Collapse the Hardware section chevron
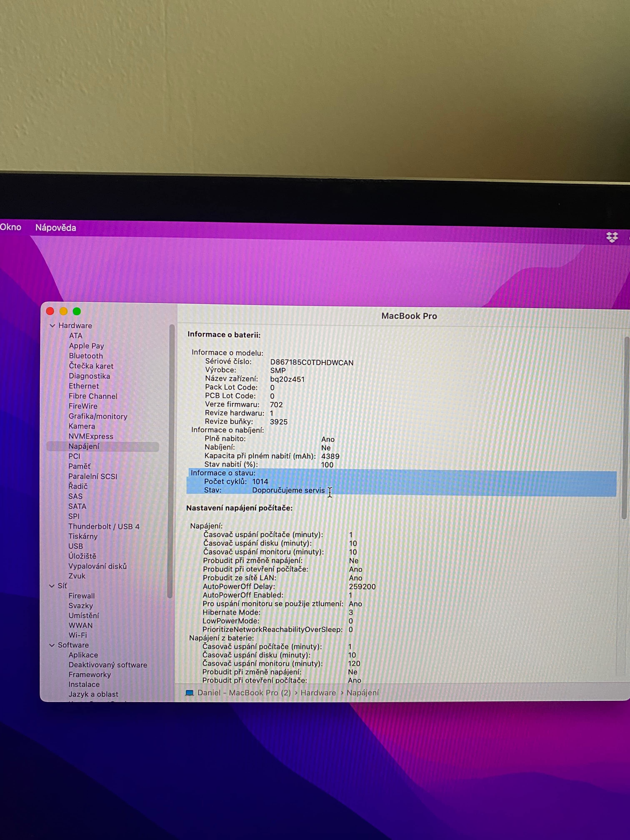The width and height of the screenshot is (630, 840). [x=52, y=326]
